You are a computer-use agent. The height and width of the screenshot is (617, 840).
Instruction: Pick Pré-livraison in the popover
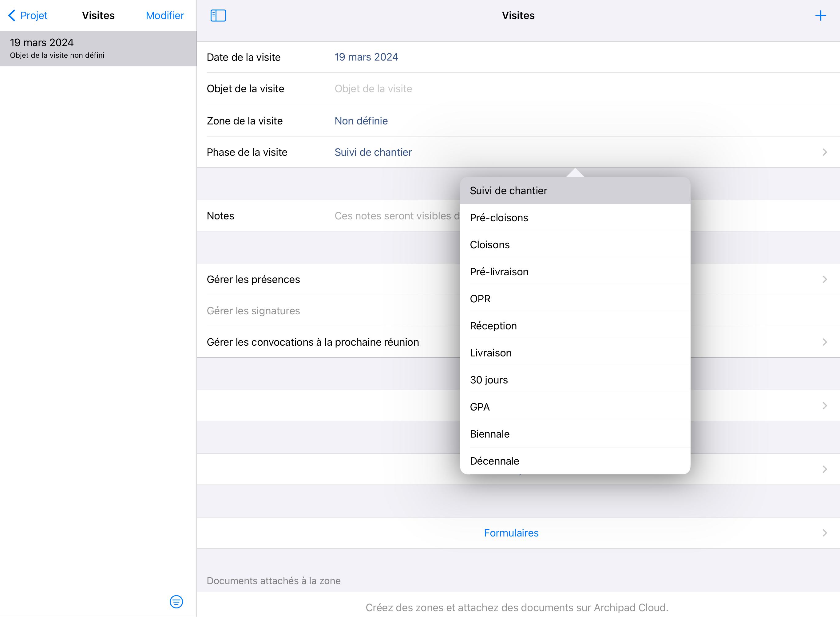click(x=499, y=272)
